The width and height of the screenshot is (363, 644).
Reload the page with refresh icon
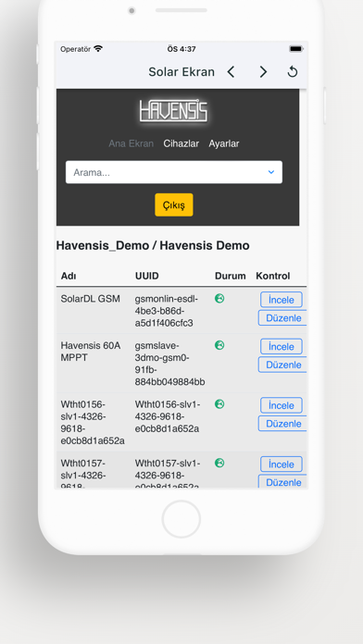coord(293,72)
